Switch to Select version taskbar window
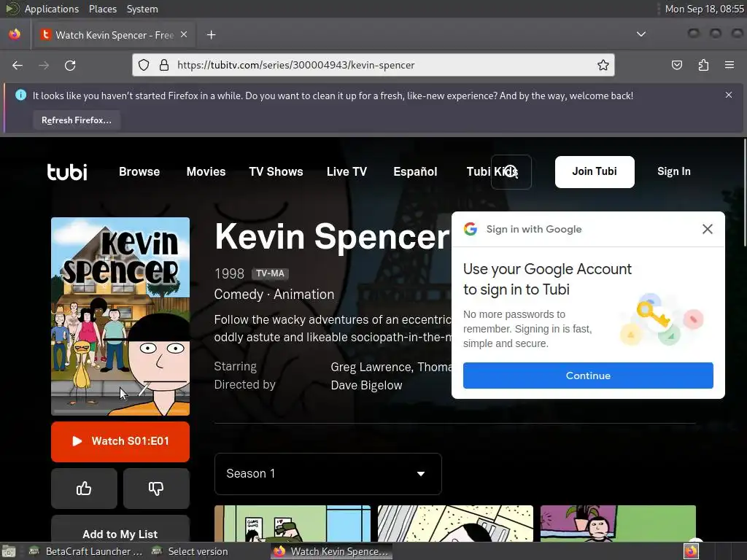This screenshot has width=747, height=560. tap(190, 551)
